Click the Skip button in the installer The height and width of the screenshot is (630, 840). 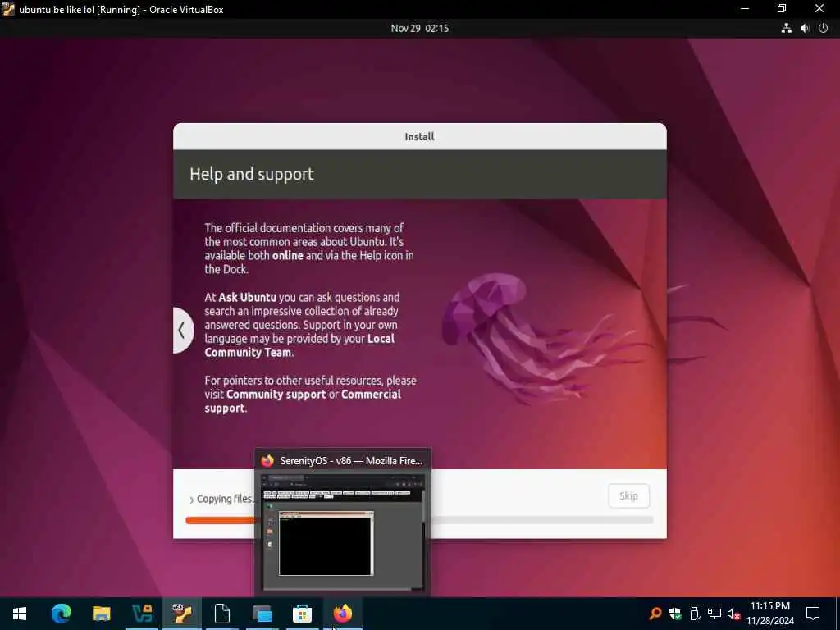[x=629, y=496]
